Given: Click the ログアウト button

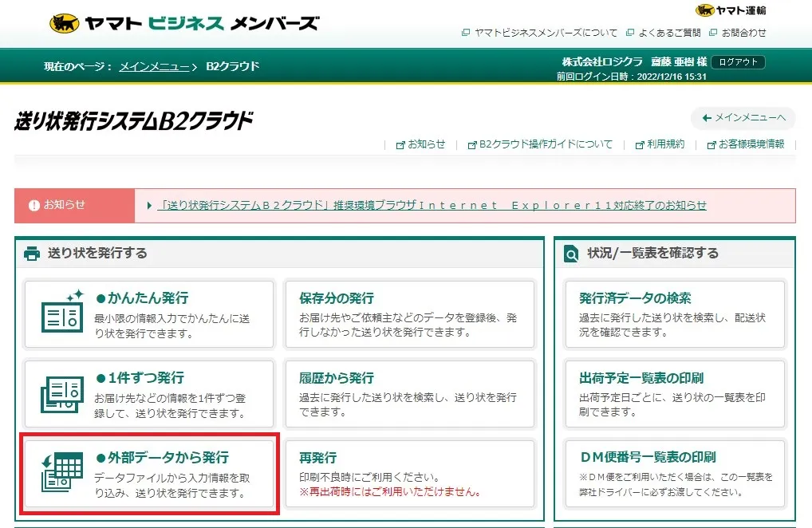Looking at the screenshot, I should (x=738, y=61).
